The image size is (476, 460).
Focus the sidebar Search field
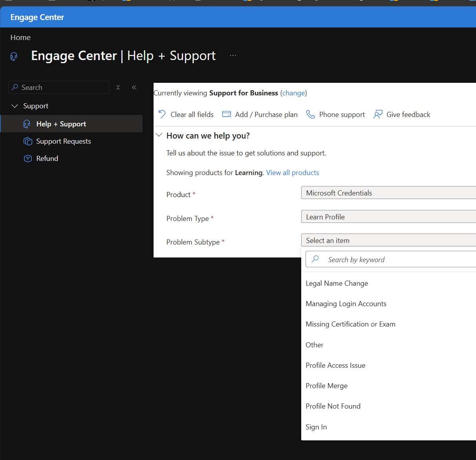[59, 87]
